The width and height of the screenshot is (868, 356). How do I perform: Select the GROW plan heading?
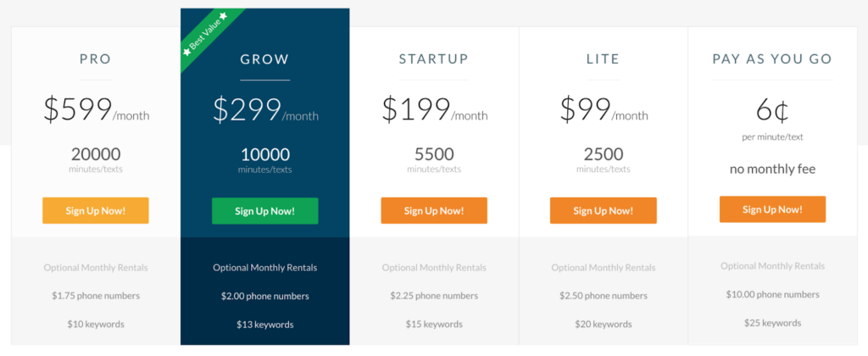tap(264, 59)
